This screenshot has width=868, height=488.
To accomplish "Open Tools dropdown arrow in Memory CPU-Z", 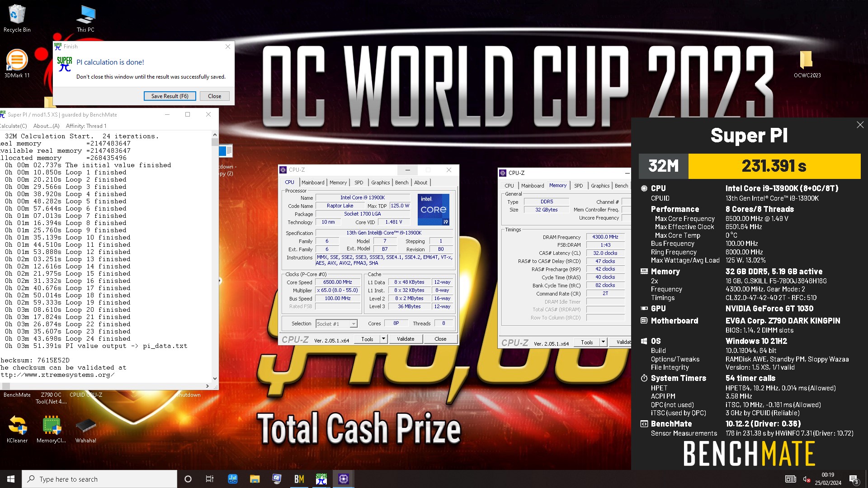I will point(603,343).
